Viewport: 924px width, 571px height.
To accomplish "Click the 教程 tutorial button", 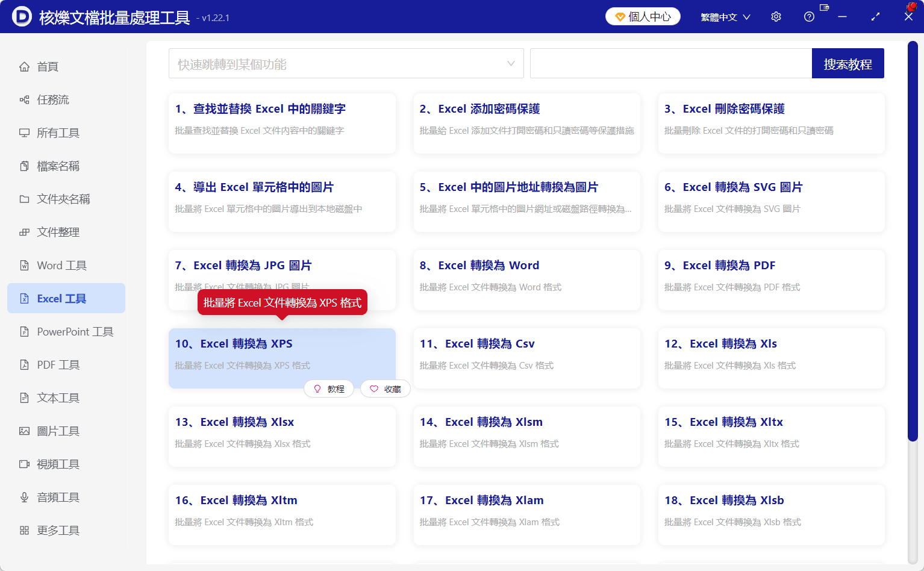I will [329, 389].
